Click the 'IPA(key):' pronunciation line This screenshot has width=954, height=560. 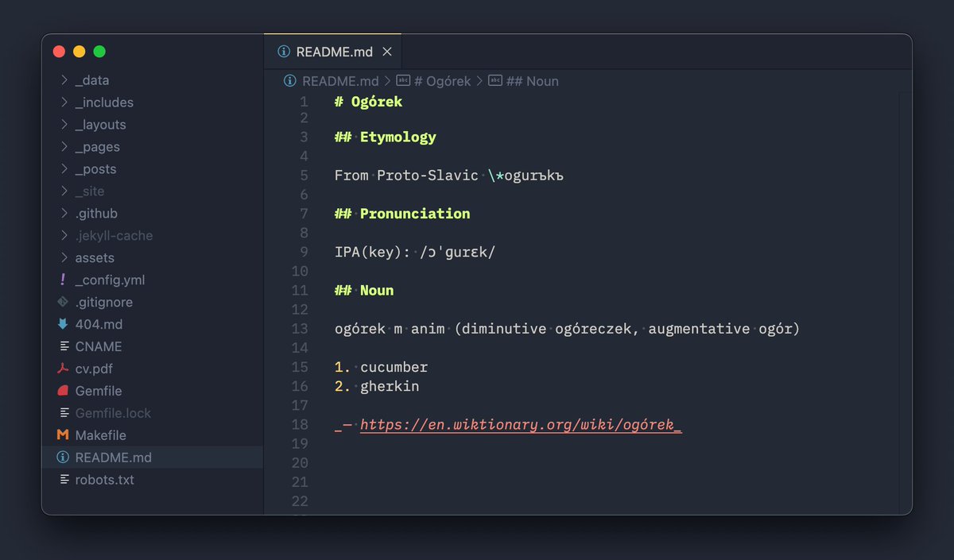coord(415,252)
